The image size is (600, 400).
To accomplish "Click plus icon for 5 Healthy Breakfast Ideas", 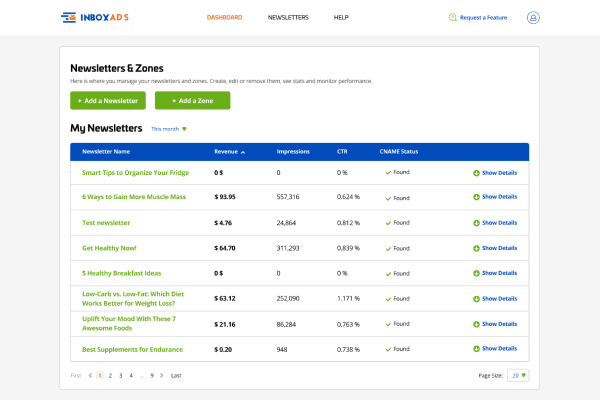I will coord(476,273).
